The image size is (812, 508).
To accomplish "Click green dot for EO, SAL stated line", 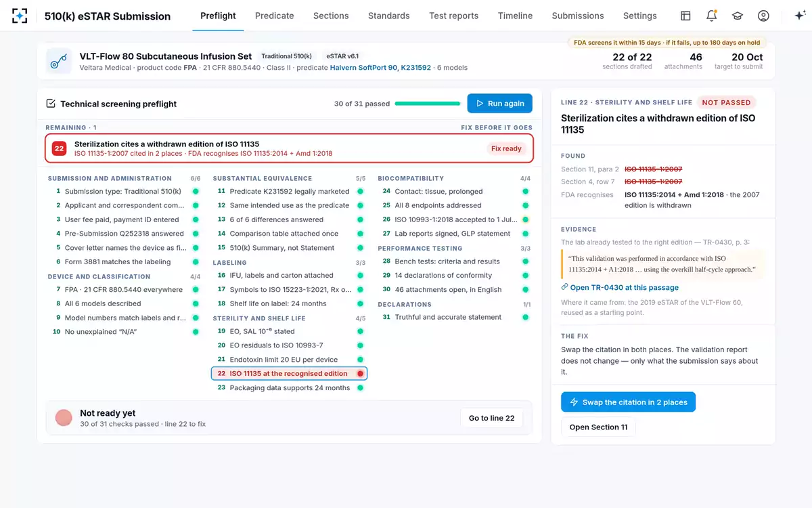I will [x=360, y=331].
